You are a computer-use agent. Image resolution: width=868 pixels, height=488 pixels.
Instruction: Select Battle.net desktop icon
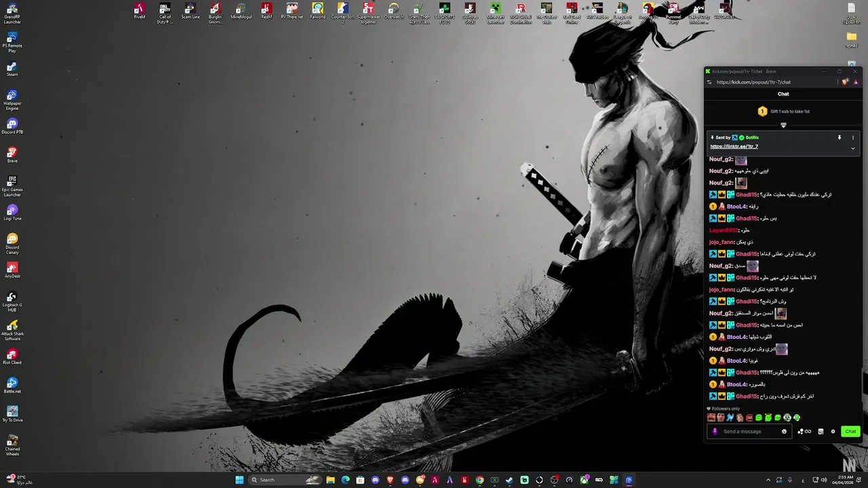(12, 386)
